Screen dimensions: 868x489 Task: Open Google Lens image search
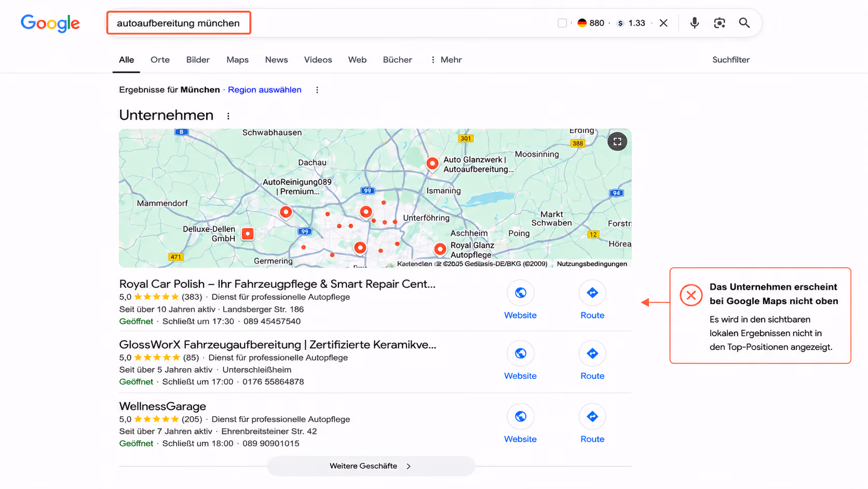tap(720, 23)
